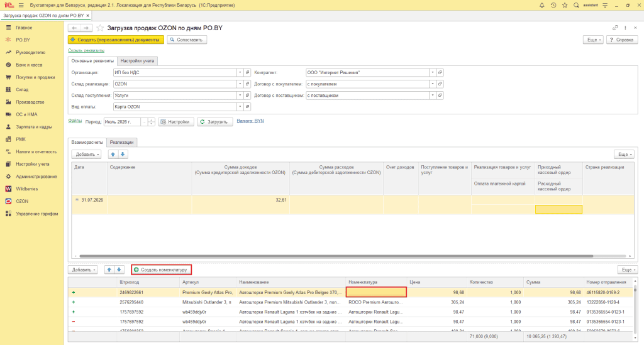
Task: Click the Период stepper arrows
Action: [x=151, y=122]
